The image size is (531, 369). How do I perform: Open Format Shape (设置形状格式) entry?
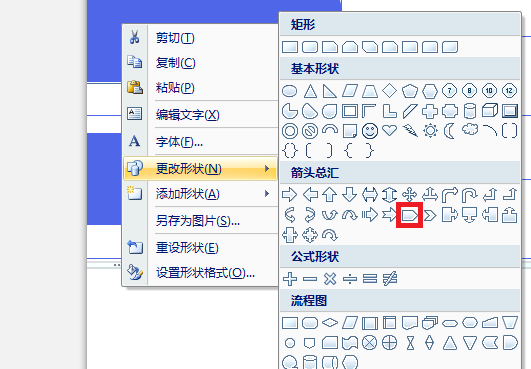[200, 273]
